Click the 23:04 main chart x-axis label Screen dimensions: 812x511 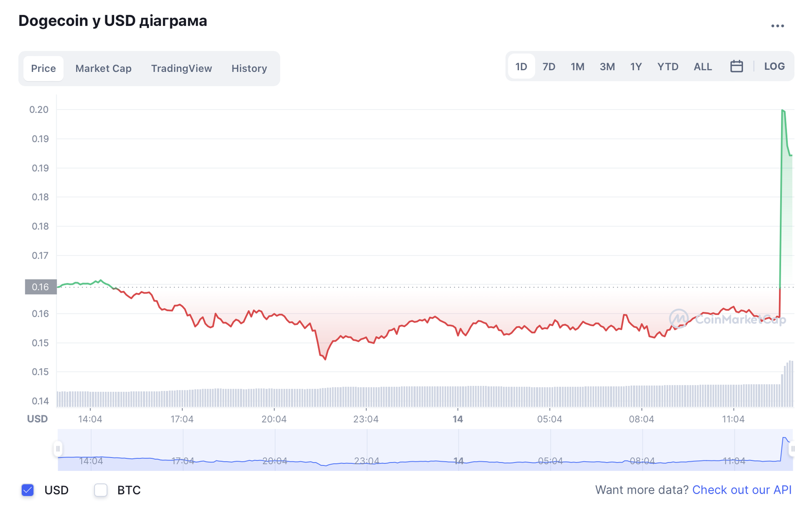366,419
